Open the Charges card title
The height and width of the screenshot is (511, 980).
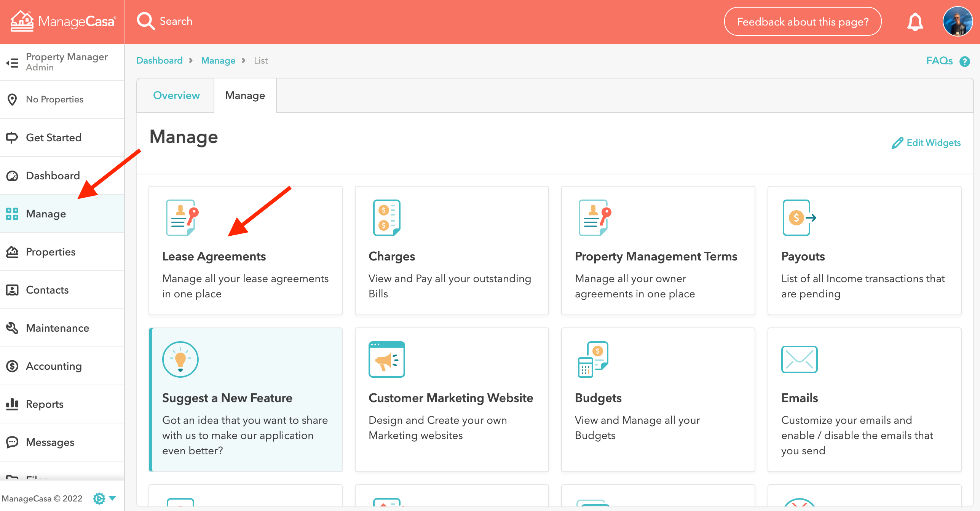[392, 256]
